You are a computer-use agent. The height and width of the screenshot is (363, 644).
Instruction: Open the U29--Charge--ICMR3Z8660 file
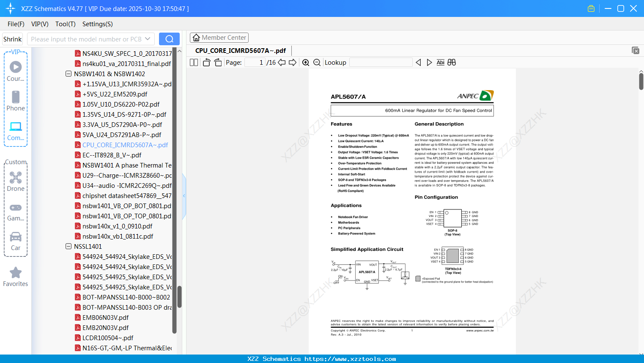pyautogui.click(x=123, y=175)
